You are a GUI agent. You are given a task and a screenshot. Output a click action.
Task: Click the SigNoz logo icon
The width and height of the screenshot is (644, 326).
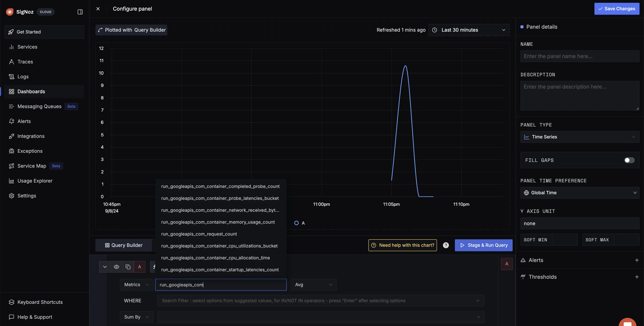click(x=10, y=12)
